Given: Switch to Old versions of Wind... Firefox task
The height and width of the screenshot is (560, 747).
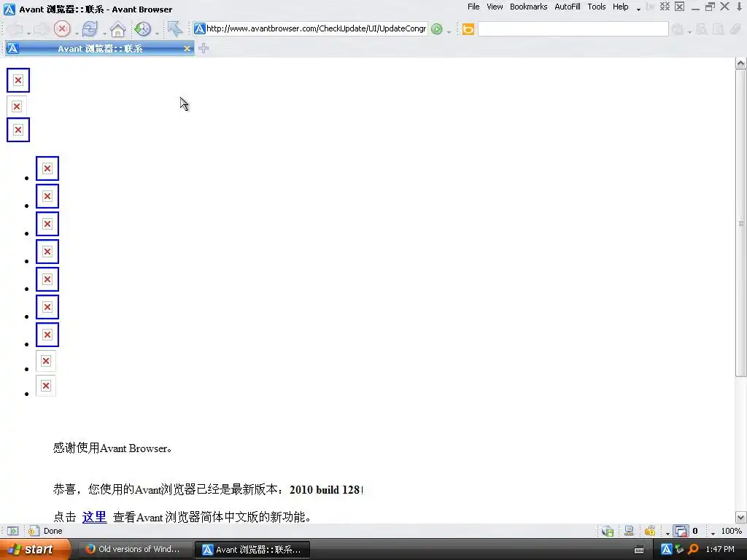Looking at the screenshot, I should [x=134, y=549].
